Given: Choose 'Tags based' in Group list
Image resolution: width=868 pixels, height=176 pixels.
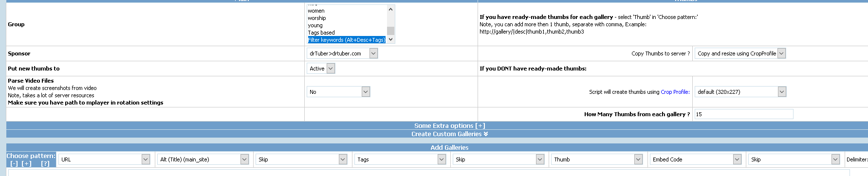Looking at the screenshot, I should [321, 33].
